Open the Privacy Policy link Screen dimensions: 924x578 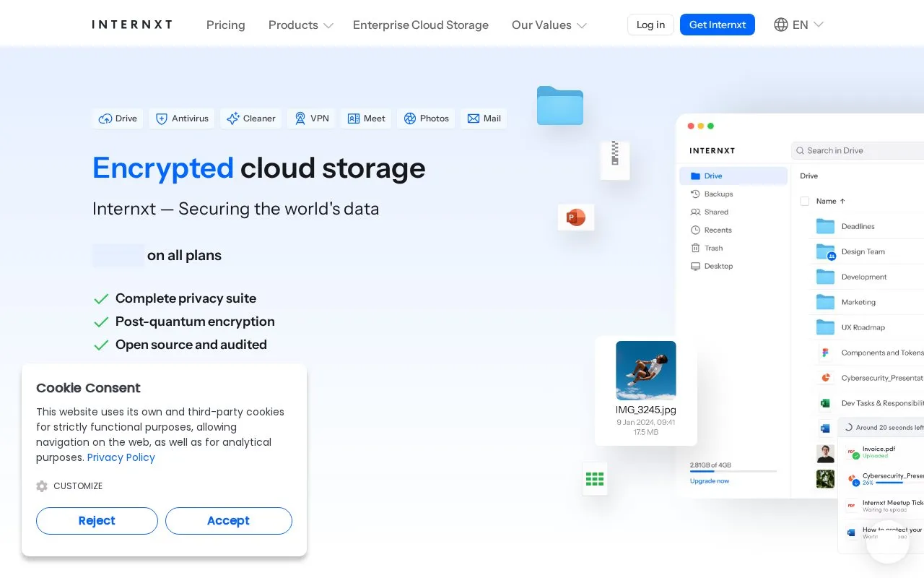tap(121, 457)
